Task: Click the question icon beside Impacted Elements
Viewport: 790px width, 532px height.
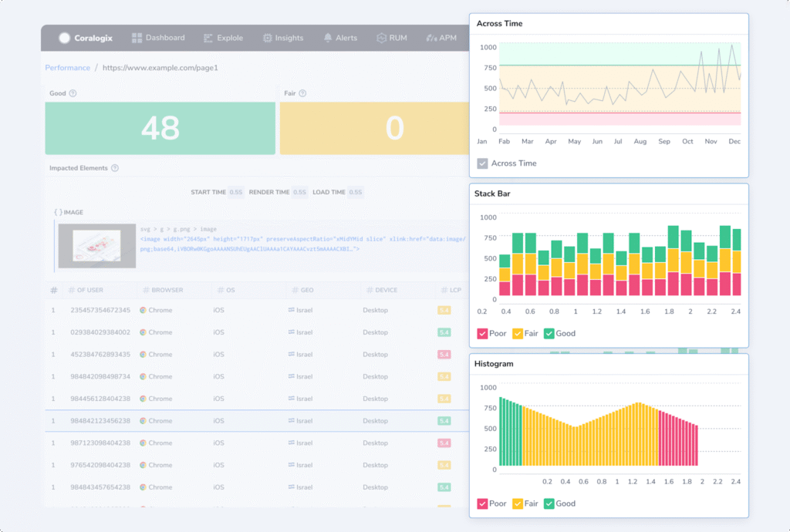Action: click(x=116, y=167)
